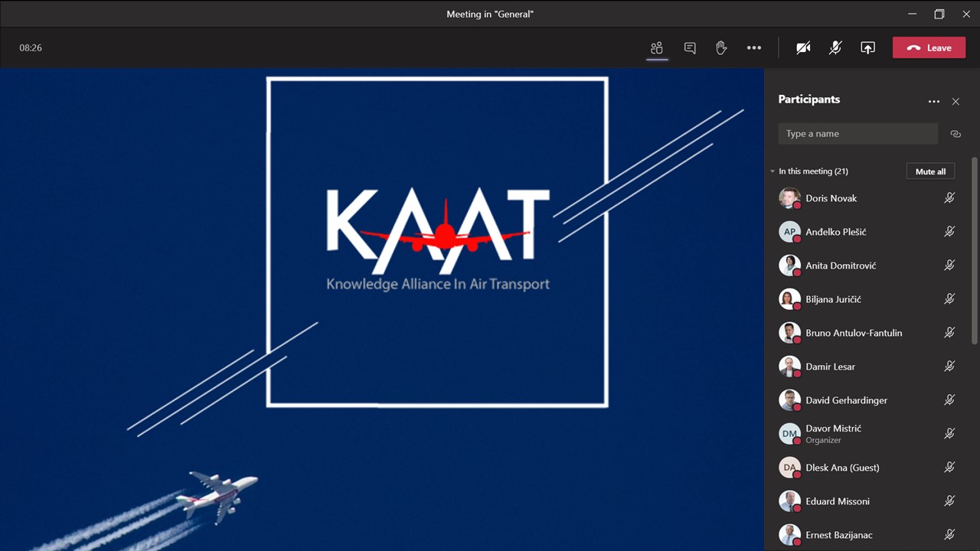Click Doris Novak's muted mic icon

(x=949, y=197)
